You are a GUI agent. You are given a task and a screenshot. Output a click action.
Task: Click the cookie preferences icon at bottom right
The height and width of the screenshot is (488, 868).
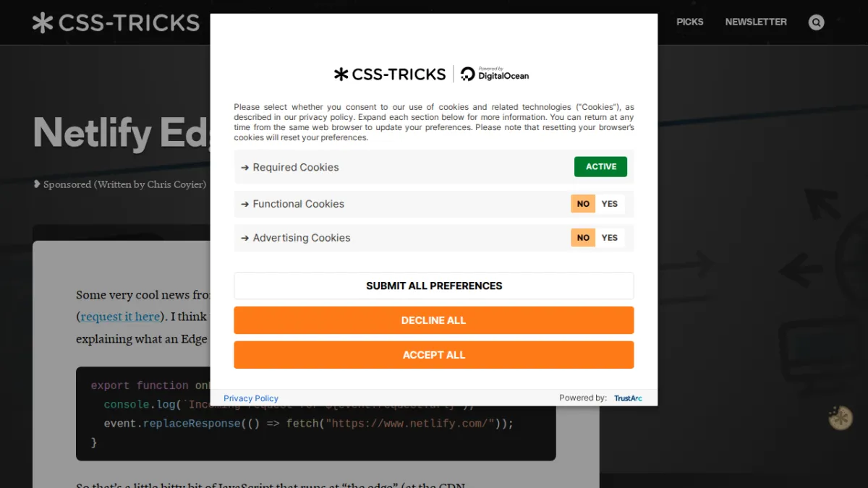click(841, 418)
